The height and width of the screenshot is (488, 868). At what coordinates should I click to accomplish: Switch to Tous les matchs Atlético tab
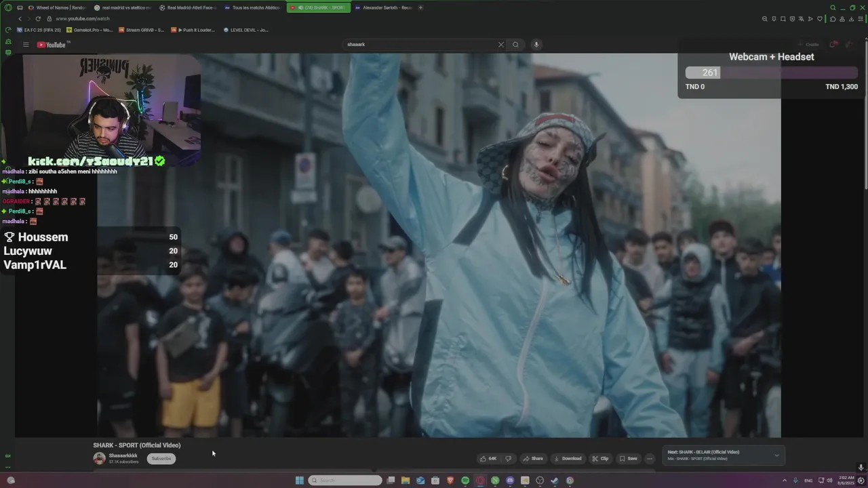[253, 7]
